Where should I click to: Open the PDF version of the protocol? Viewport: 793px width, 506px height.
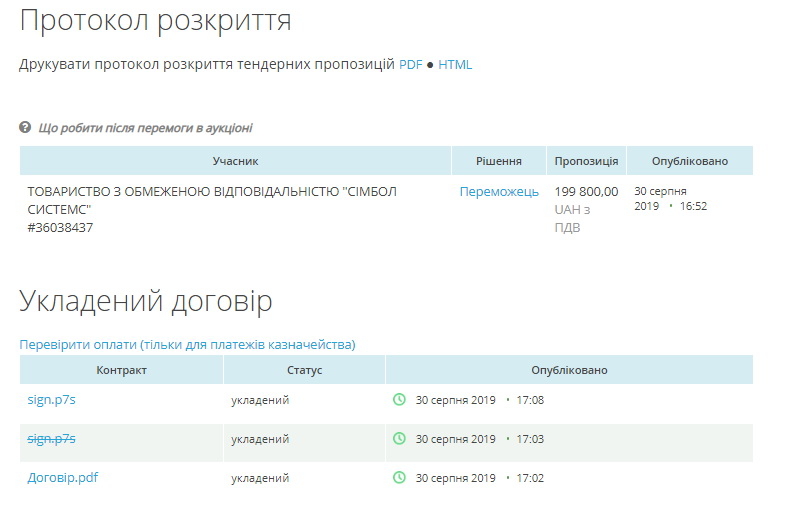(410, 65)
